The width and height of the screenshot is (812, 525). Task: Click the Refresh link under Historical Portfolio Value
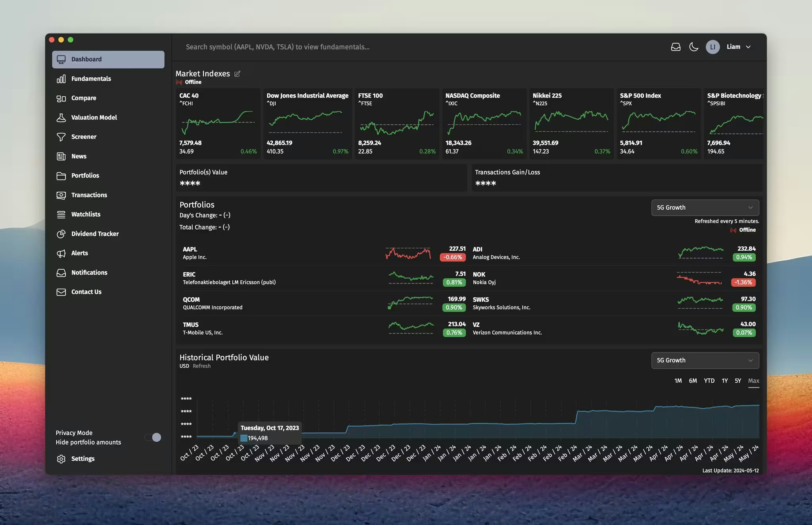(201, 366)
